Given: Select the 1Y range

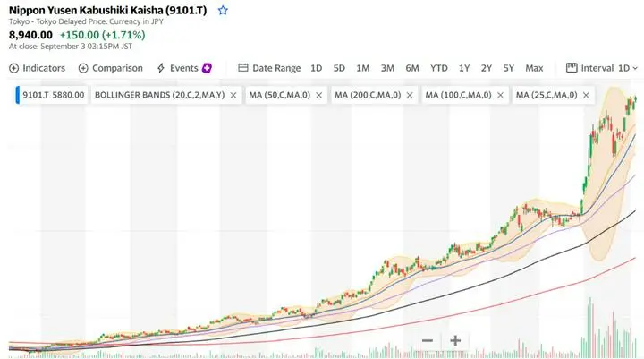Looking at the screenshot, I should point(464,68).
